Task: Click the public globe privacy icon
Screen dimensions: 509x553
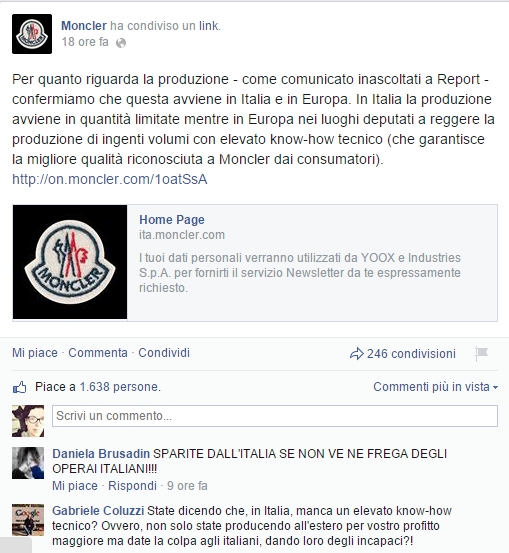Action: pos(121,43)
